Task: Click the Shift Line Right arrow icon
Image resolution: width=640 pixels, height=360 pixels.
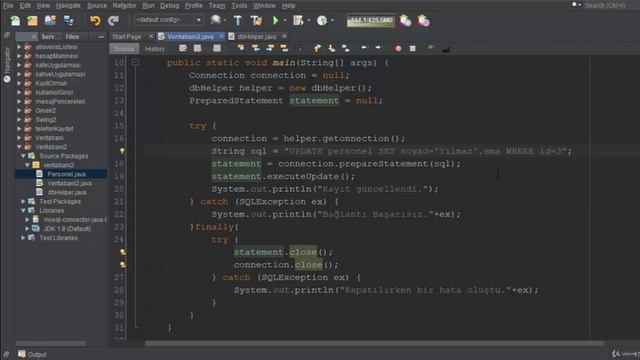Action: (378, 48)
